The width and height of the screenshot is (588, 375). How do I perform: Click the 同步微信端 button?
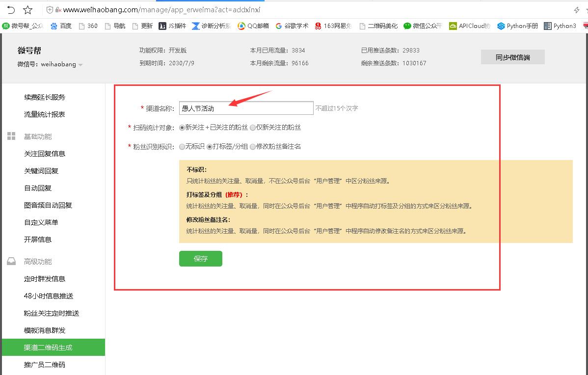512,57
